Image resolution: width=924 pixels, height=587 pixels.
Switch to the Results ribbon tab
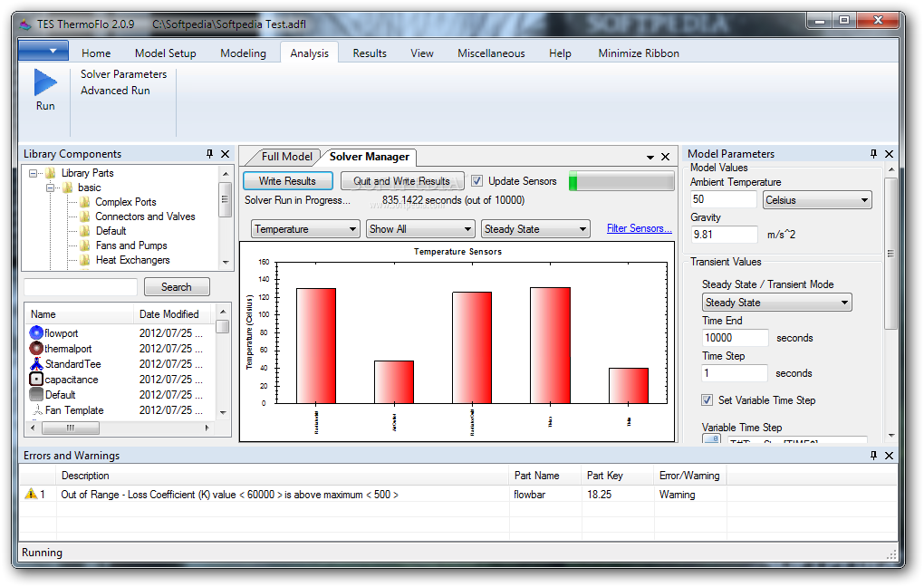370,53
